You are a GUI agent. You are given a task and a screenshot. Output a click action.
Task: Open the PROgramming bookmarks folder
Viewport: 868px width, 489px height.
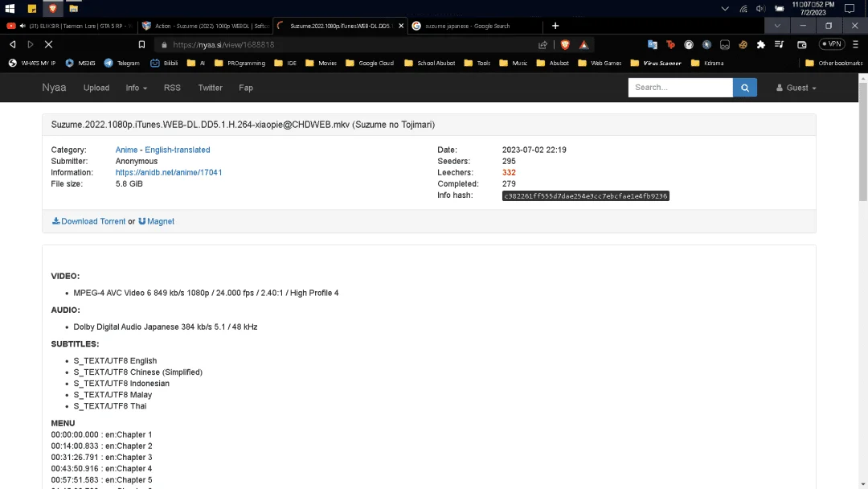(240, 63)
